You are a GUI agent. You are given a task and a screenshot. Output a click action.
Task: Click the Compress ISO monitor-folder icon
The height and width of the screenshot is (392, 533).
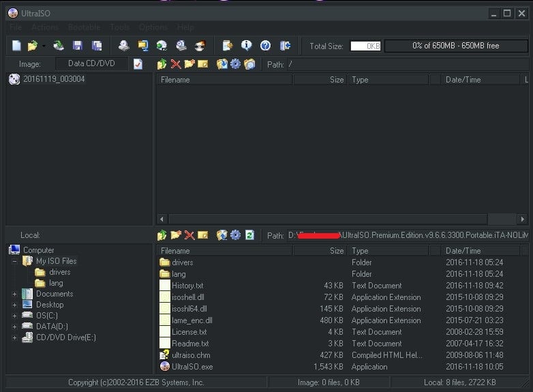coord(142,45)
